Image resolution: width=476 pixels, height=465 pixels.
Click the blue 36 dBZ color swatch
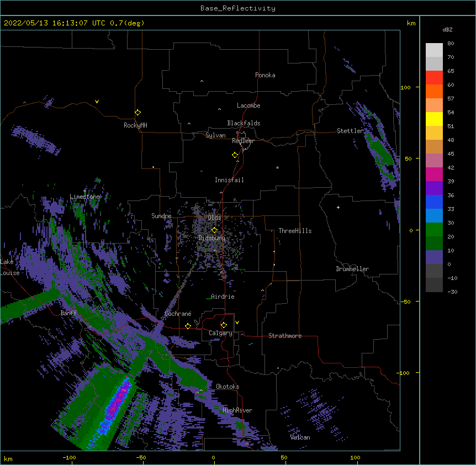coord(434,202)
